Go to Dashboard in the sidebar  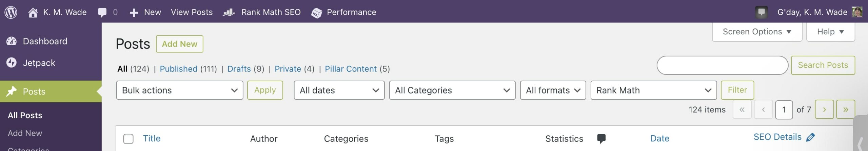tap(45, 41)
